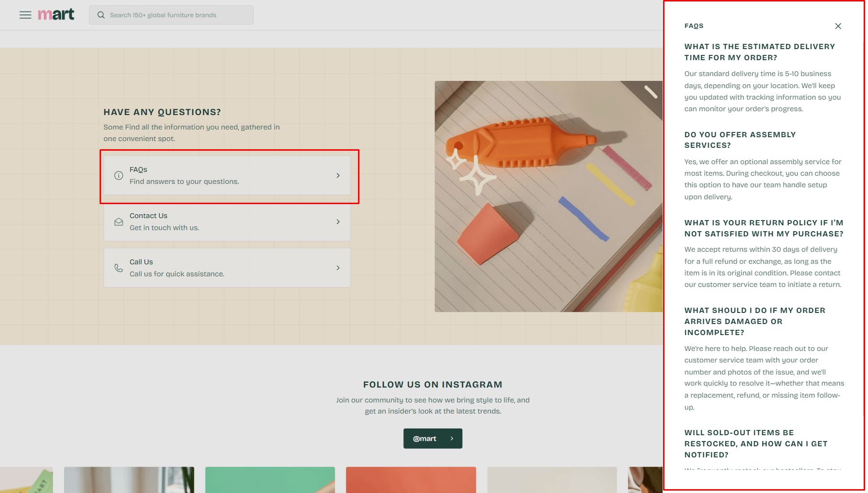The width and height of the screenshot is (868, 493).
Task: Click the magnifier search icon
Action: pyautogui.click(x=101, y=15)
